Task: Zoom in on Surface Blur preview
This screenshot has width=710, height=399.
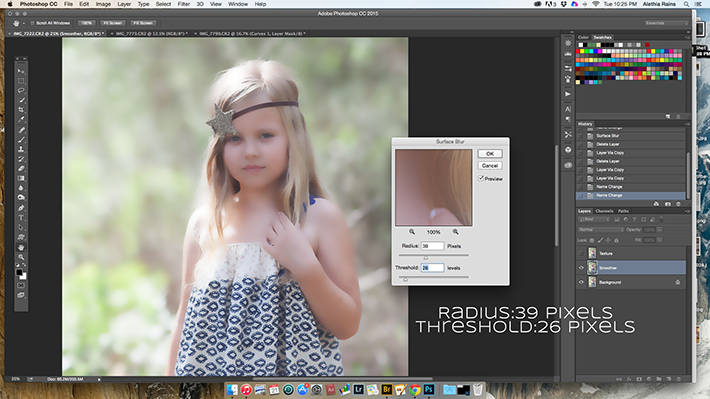Action: coord(456,231)
